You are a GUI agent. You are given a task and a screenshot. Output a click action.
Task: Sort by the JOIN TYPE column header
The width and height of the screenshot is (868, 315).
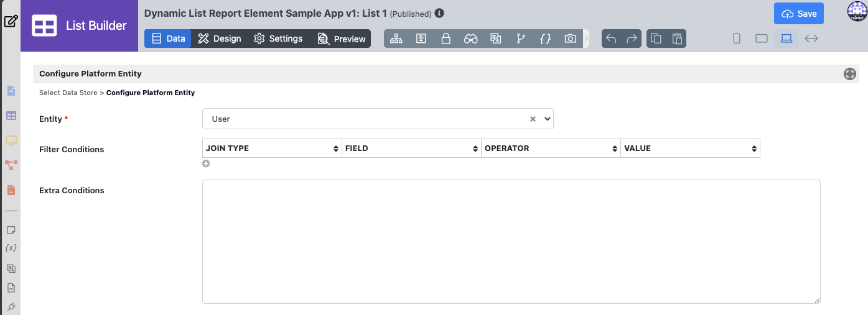tap(272, 148)
